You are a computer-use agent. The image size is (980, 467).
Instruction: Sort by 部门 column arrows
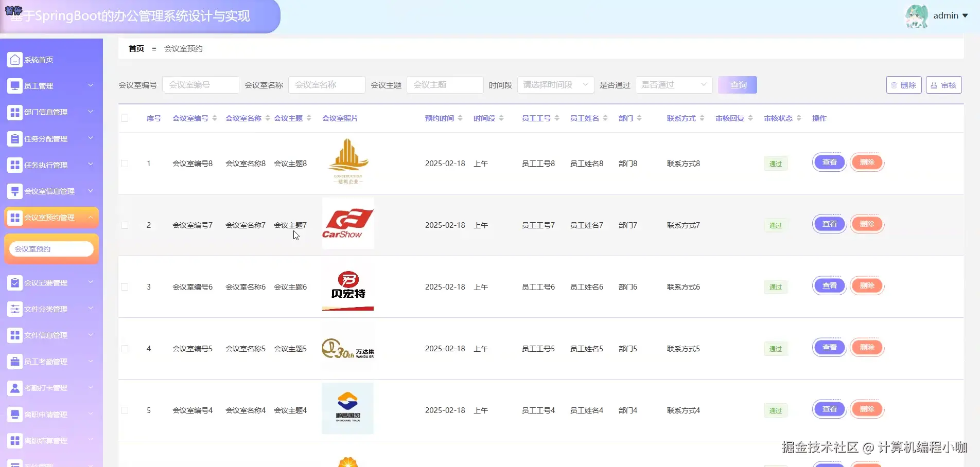coord(639,118)
